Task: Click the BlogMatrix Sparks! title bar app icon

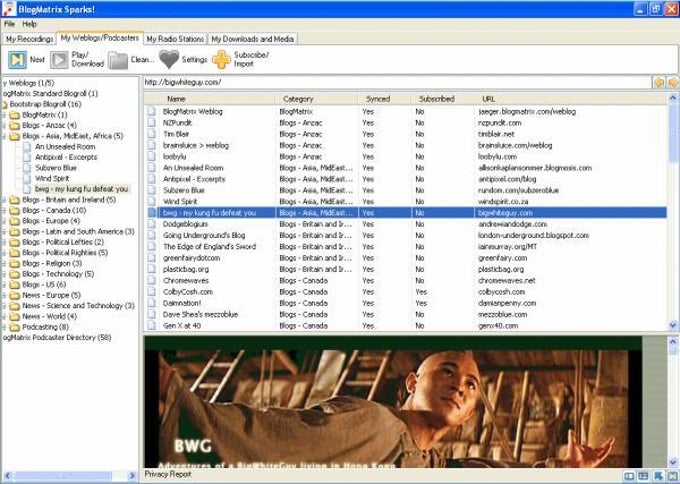Action: click(8, 9)
